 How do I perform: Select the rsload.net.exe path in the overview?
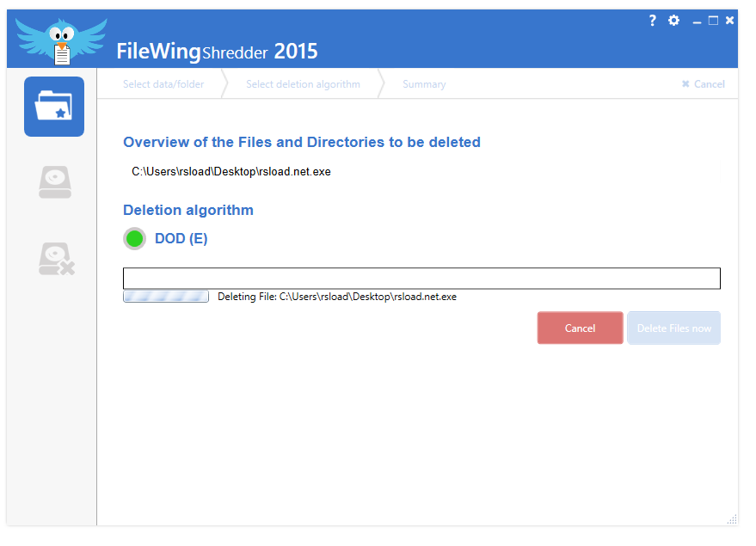[x=231, y=172]
